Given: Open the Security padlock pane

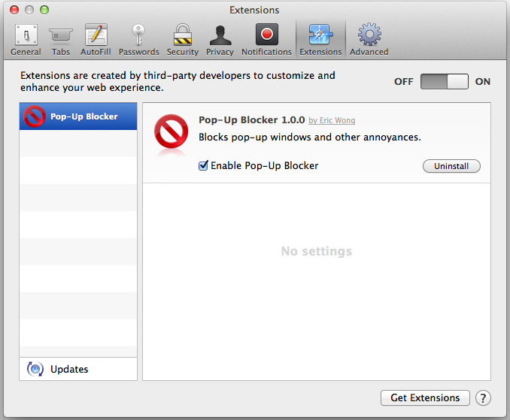Looking at the screenshot, I should point(183,40).
